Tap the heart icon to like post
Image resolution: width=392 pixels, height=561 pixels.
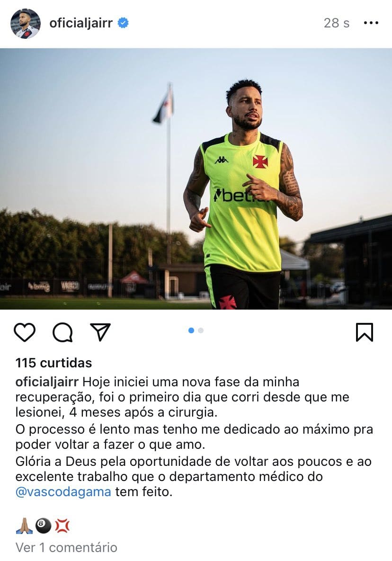(25, 332)
